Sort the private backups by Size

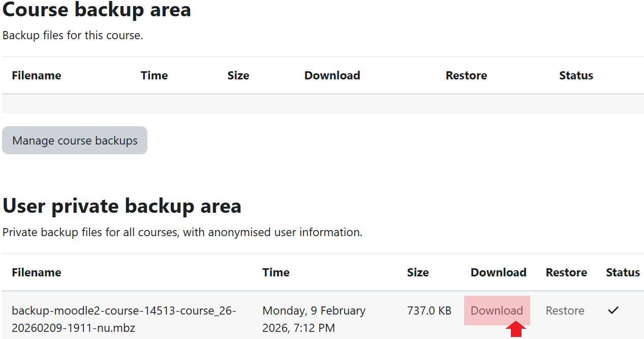click(418, 272)
